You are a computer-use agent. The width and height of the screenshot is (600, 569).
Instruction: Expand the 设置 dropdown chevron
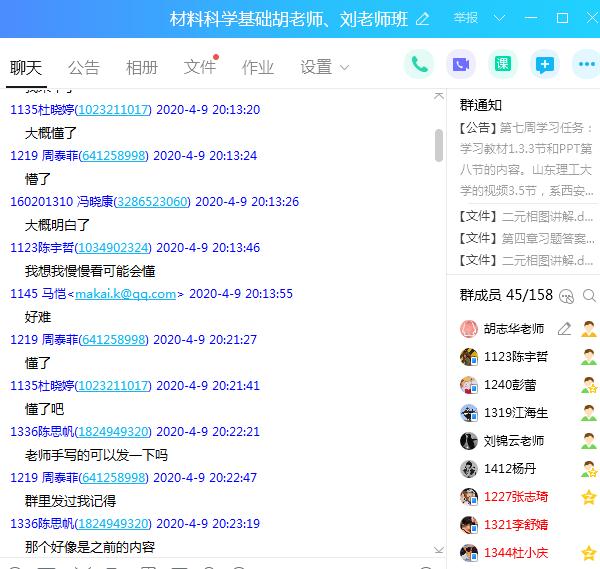point(345,68)
